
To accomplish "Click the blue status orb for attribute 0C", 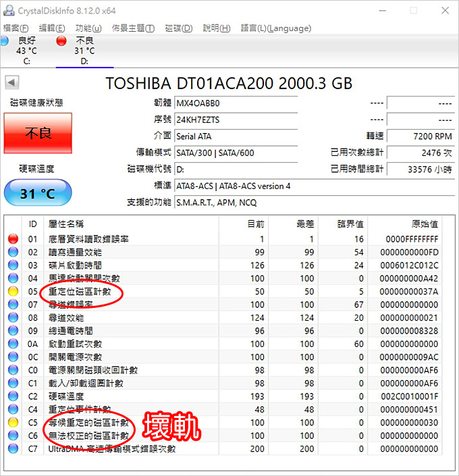I will pyautogui.click(x=13, y=356).
